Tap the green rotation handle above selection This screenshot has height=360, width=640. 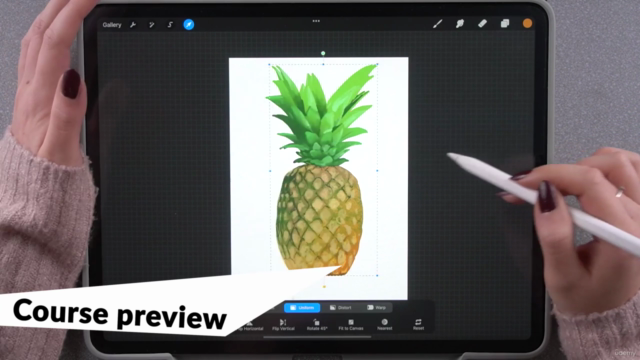[323, 53]
